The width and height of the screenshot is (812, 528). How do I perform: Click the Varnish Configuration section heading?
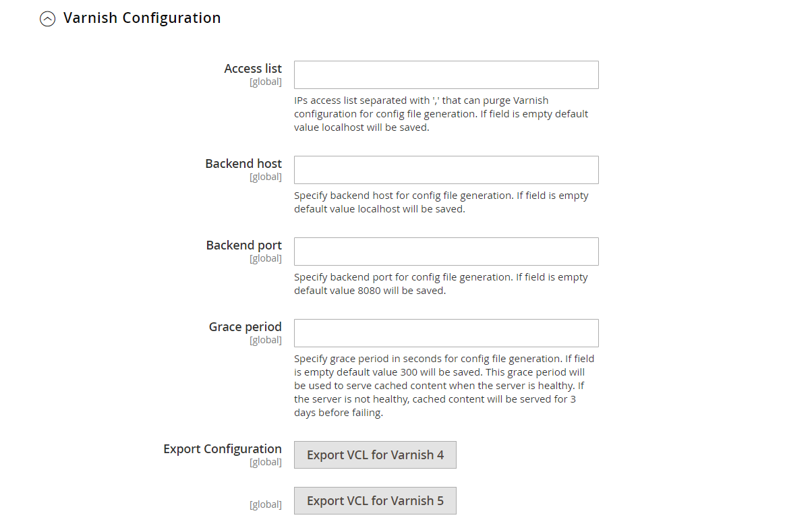click(x=142, y=18)
